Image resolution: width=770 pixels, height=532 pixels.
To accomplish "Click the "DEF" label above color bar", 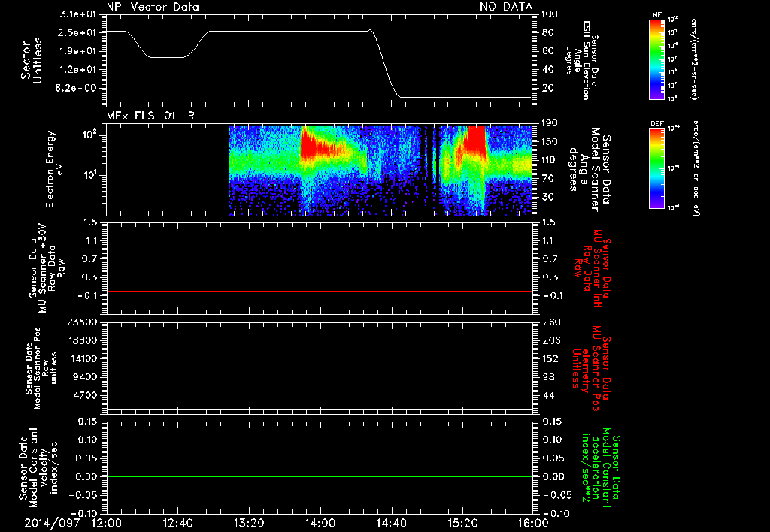I will coord(656,124).
